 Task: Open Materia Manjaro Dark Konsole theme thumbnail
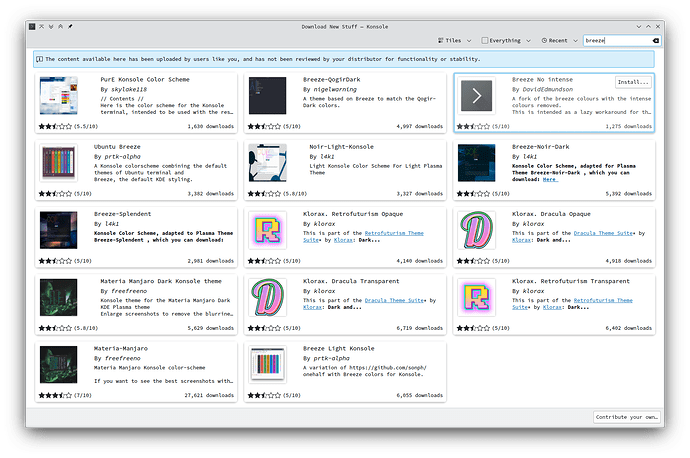click(x=59, y=298)
